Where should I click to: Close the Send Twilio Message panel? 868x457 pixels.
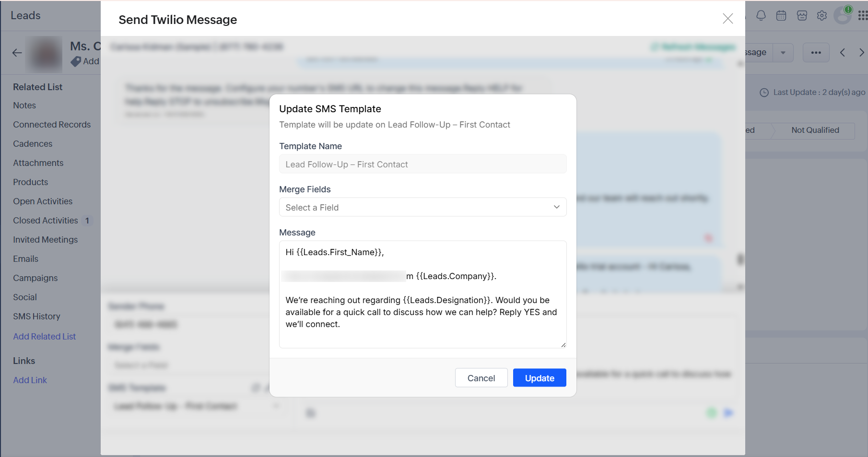[727, 19]
